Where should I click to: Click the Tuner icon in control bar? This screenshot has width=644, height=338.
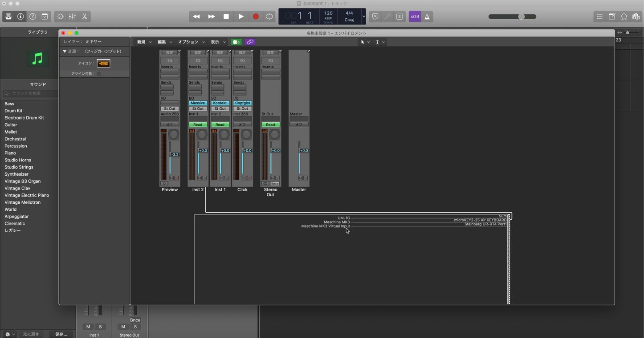[x=387, y=16]
